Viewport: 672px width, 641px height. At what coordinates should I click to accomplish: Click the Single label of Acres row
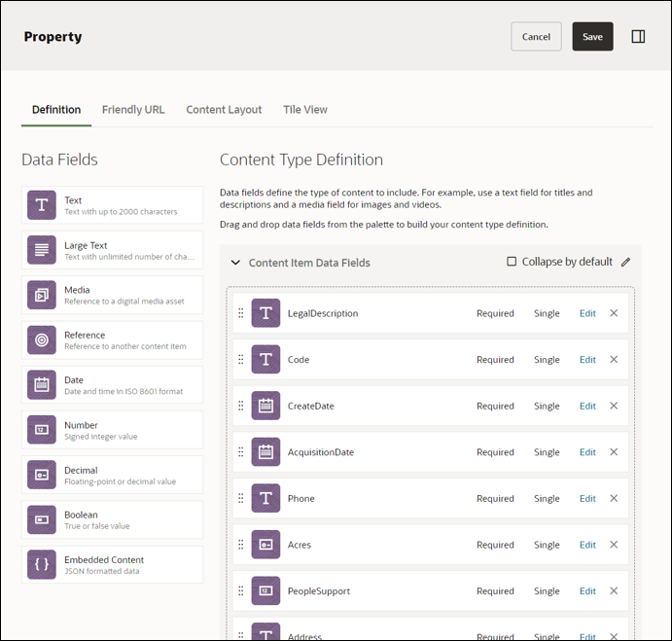[x=547, y=545]
